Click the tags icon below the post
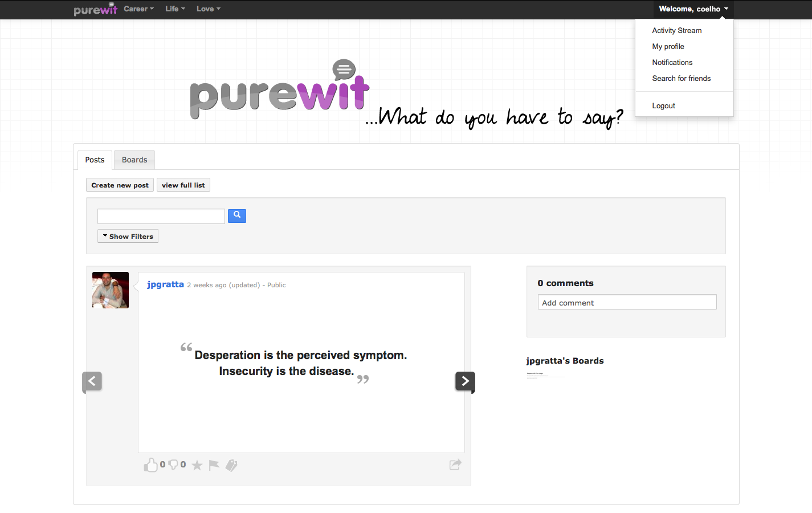Viewport: 812px width, 513px height. [x=231, y=466]
